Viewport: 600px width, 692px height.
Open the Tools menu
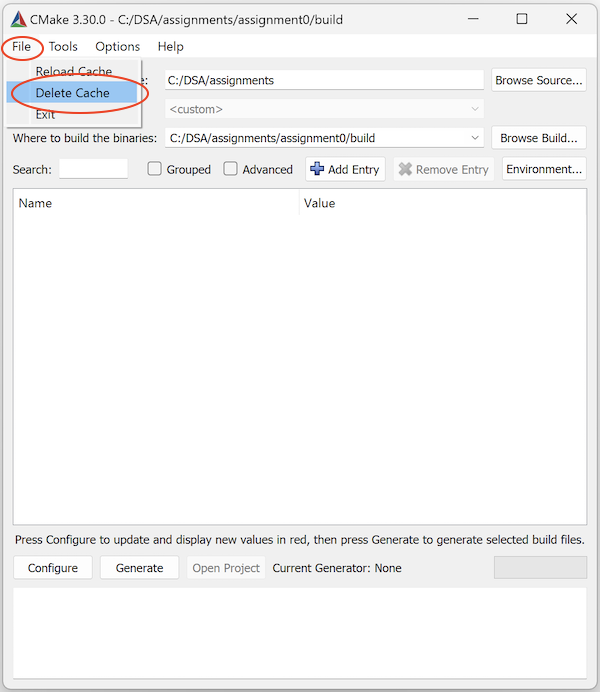(x=63, y=46)
